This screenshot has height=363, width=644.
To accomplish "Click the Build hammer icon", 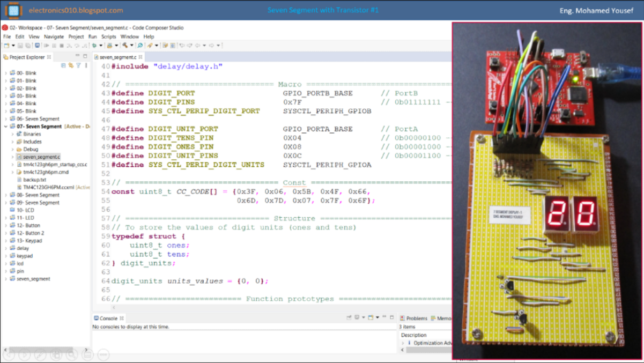I will [125, 46].
